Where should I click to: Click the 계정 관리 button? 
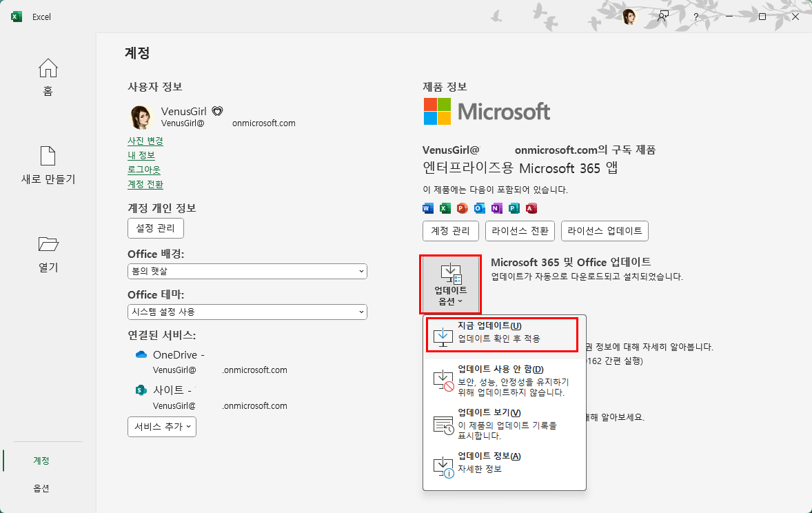[451, 231]
